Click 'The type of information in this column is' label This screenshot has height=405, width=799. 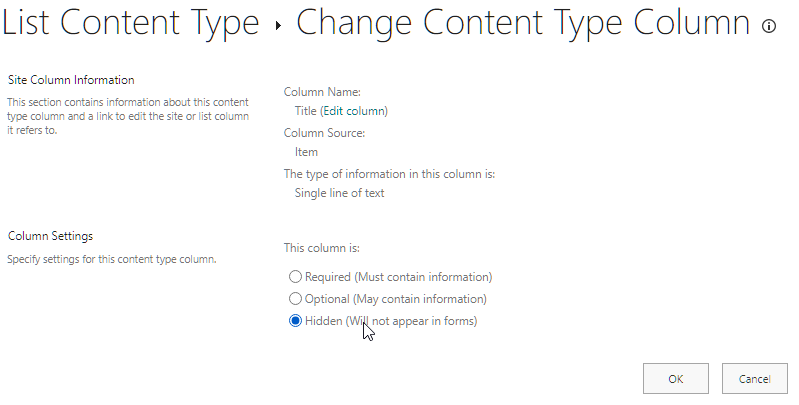(x=389, y=174)
